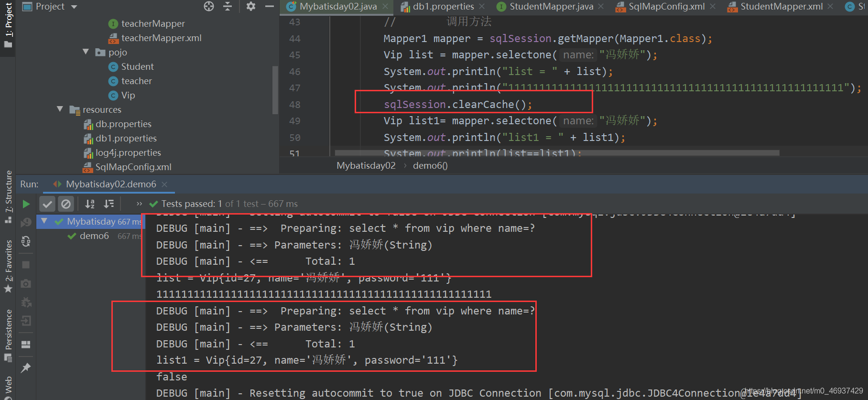Switch to StudentMapper.java editor tab
The image size is (868, 400).
551,6
